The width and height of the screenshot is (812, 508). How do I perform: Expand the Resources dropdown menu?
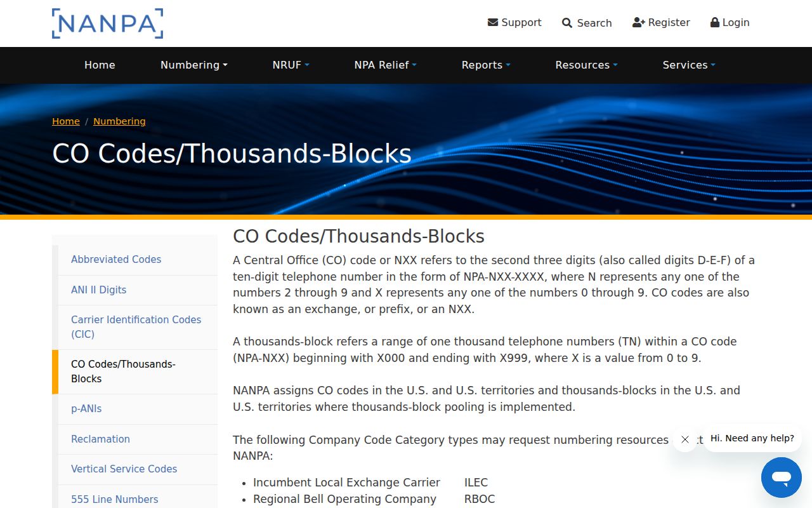point(586,65)
